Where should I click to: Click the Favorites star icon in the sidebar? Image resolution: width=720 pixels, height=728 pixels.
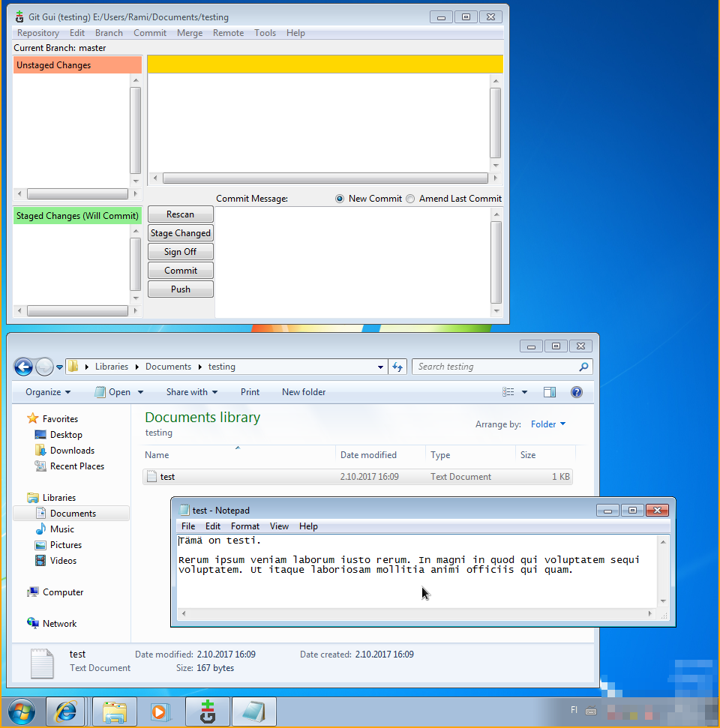coord(34,418)
